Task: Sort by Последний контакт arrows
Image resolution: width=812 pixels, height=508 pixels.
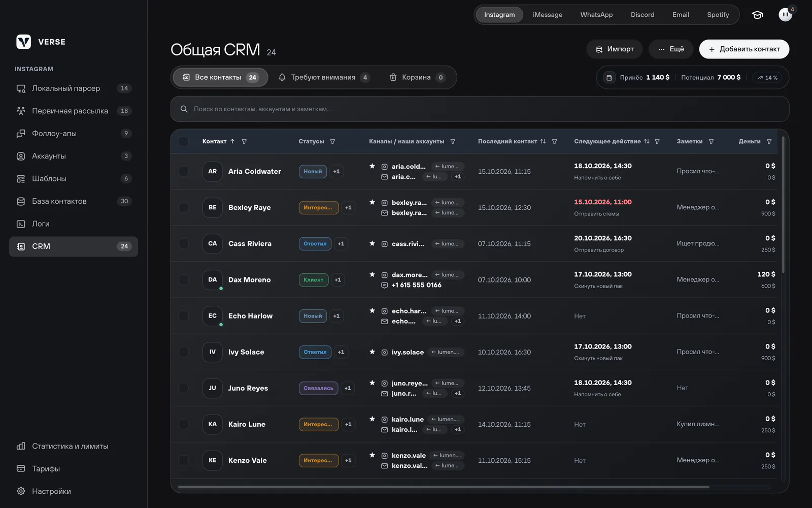Action: pyautogui.click(x=543, y=142)
